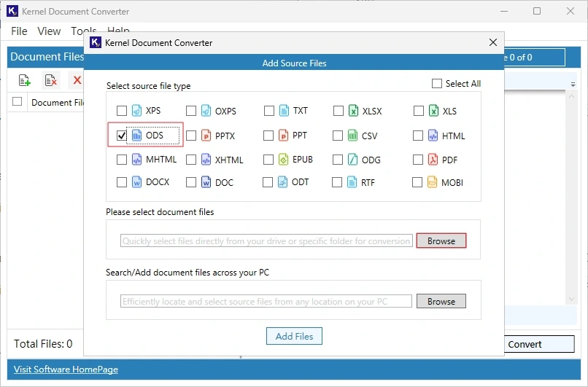Screen dimensions: 588x387
Task: Click Browse for selecting document files
Action: click(x=441, y=241)
